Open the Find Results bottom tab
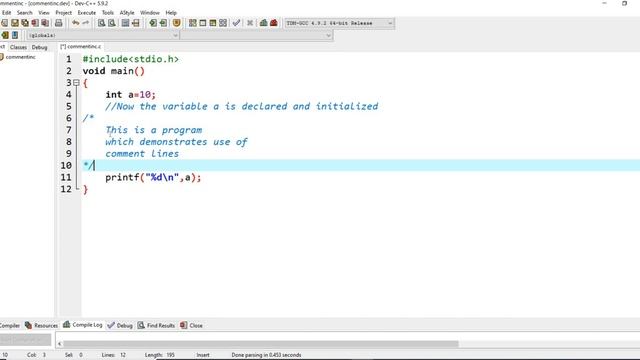Screen dimensions: 640x360 tap(156, 325)
